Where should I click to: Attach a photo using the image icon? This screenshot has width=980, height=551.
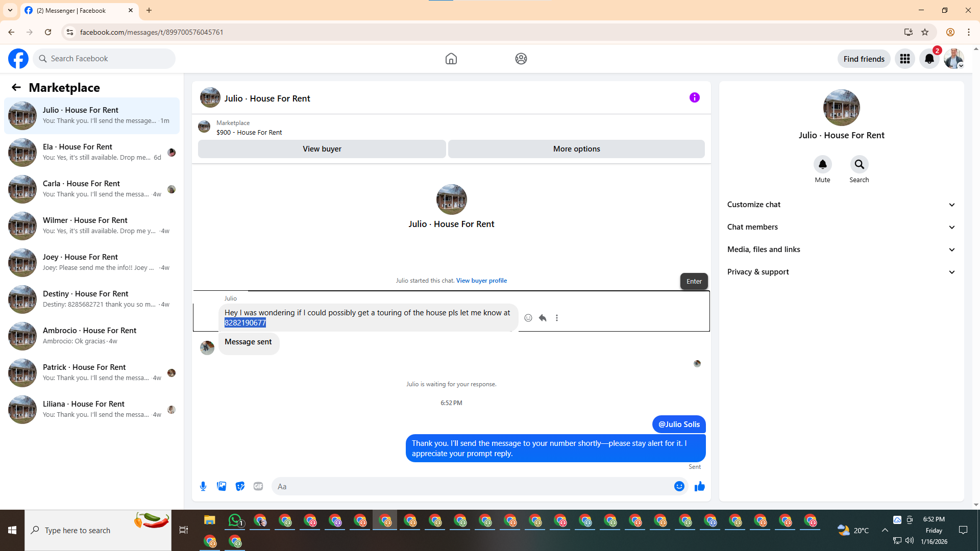tap(222, 486)
